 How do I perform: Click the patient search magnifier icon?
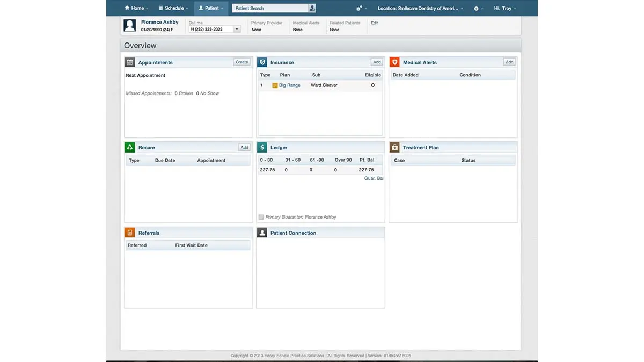311,8
